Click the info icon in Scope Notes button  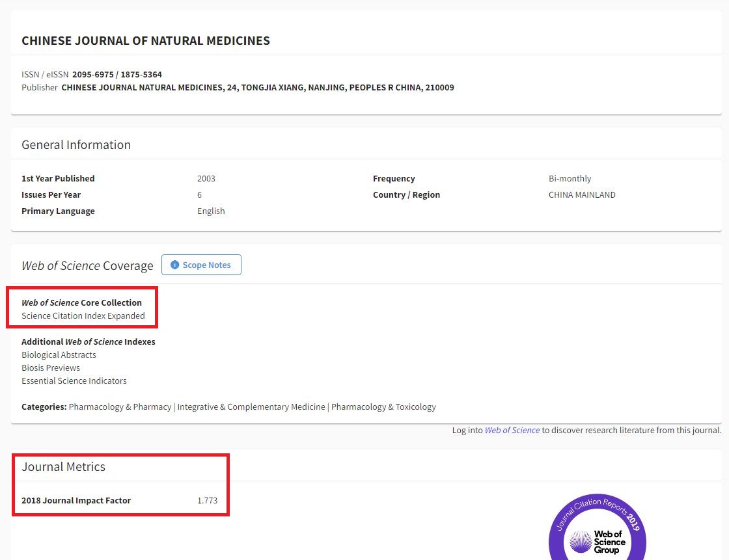pos(174,265)
